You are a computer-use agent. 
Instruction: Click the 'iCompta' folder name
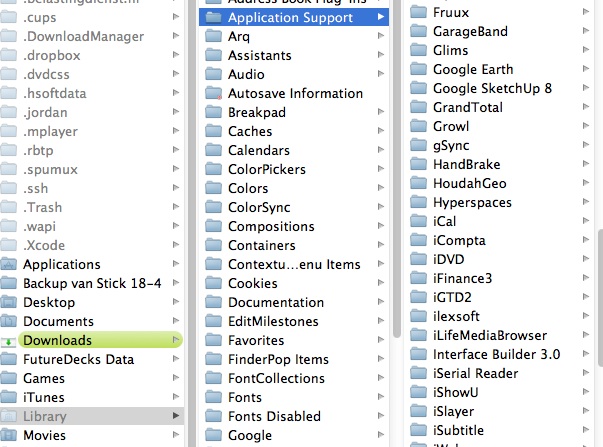point(459,241)
